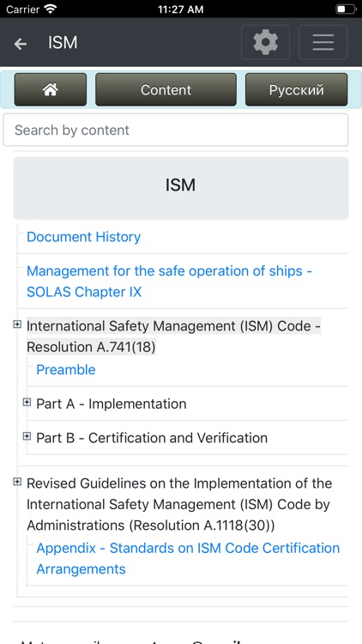The image size is (362, 644).
Task: Expand the Part A - Implementation node
Action: pyautogui.click(x=27, y=402)
